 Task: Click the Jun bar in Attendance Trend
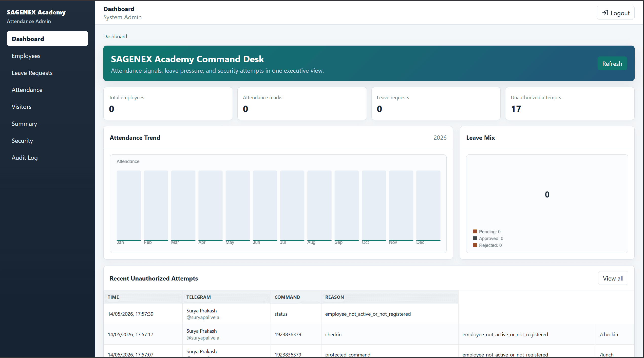click(x=265, y=206)
